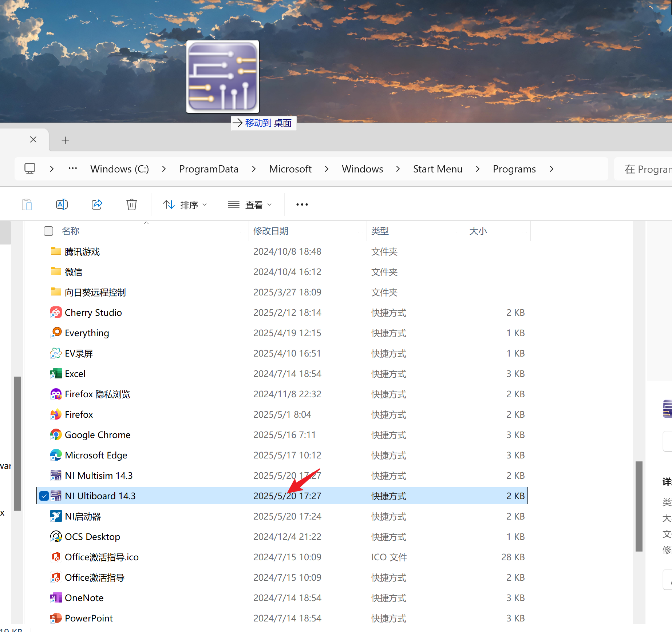This screenshot has width=672, height=632.
Task: Navigate to ProgramData in breadcrumb
Action: pyautogui.click(x=209, y=169)
